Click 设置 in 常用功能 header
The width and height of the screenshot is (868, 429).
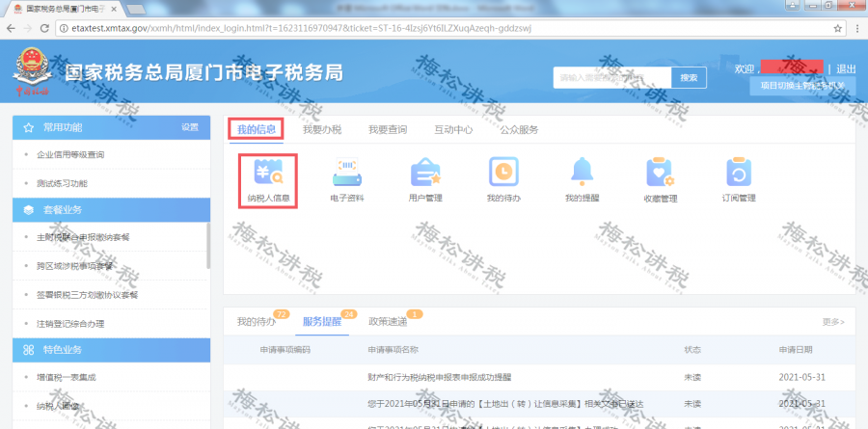pyautogui.click(x=190, y=127)
